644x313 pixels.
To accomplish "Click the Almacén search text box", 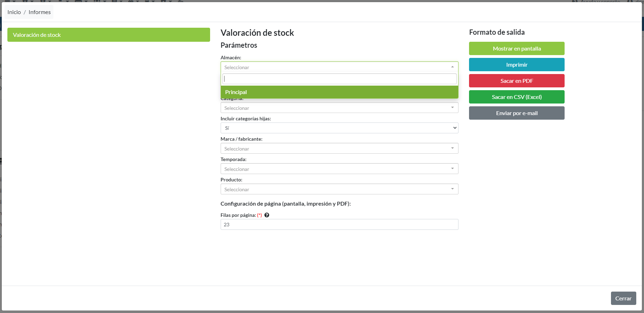I will pos(339,79).
